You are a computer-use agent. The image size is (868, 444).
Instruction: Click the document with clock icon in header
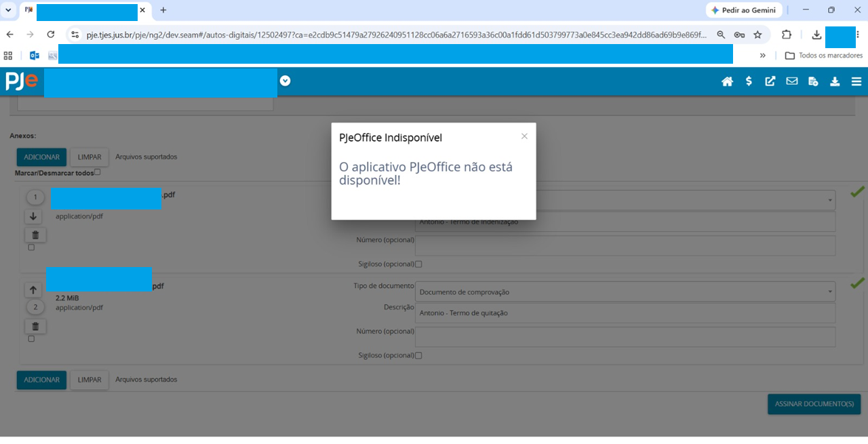(813, 81)
